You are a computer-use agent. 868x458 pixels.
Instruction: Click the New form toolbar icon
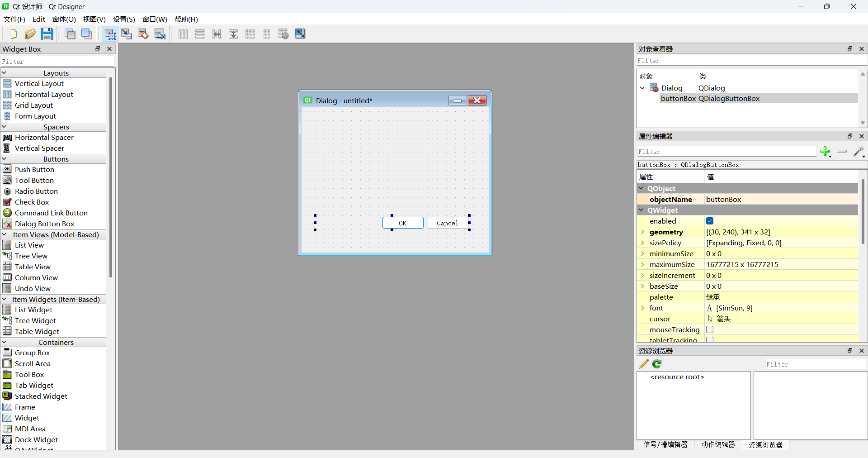coord(13,34)
